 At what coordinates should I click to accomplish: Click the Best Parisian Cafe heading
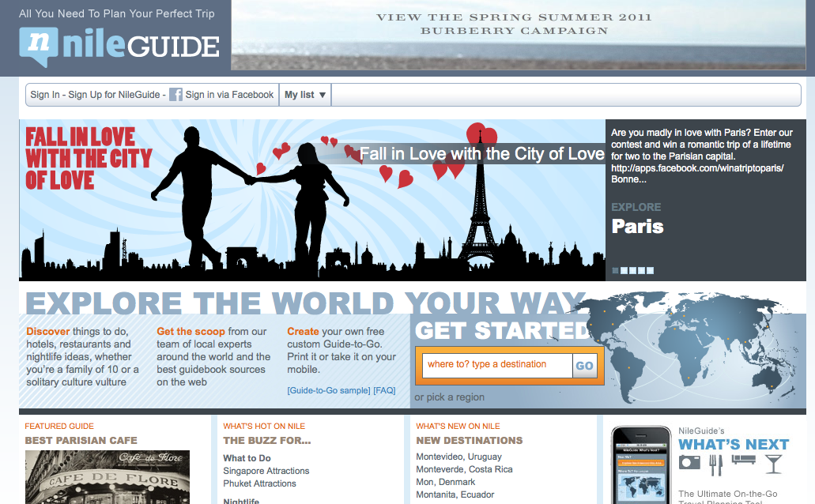[x=81, y=441]
